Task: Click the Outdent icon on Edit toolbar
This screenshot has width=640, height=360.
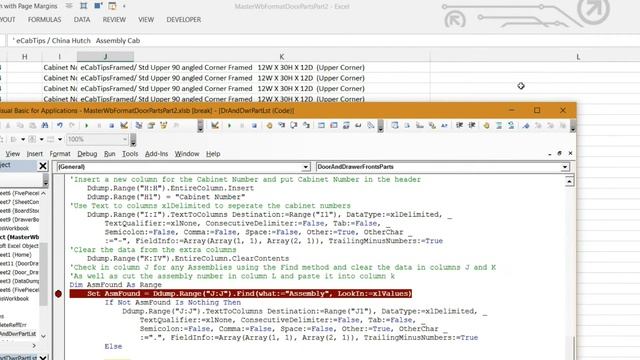Action: [471, 125]
